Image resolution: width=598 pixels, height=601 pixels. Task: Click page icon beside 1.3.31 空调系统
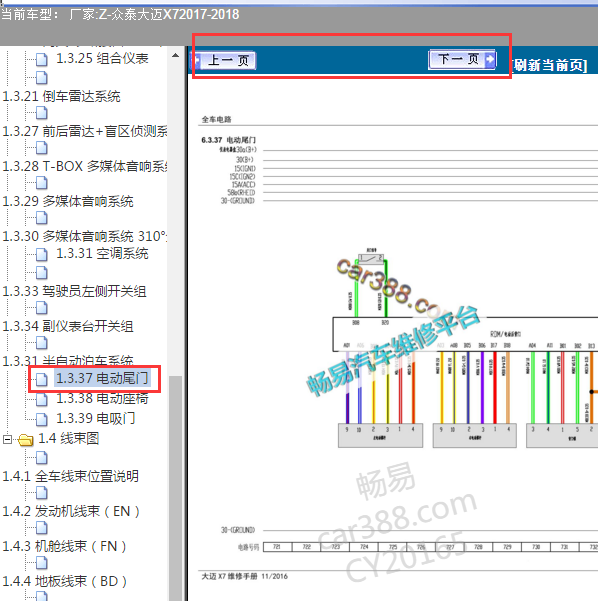[x=42, y=254]
